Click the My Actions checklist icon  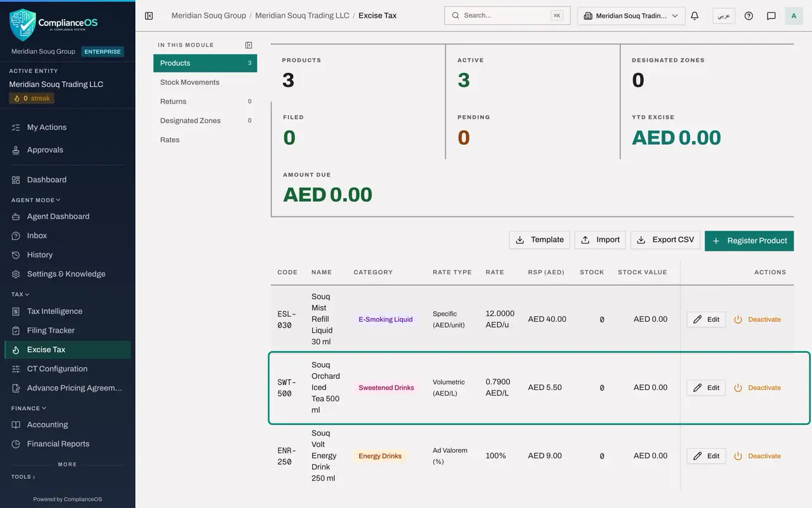[x=16, y=128]
